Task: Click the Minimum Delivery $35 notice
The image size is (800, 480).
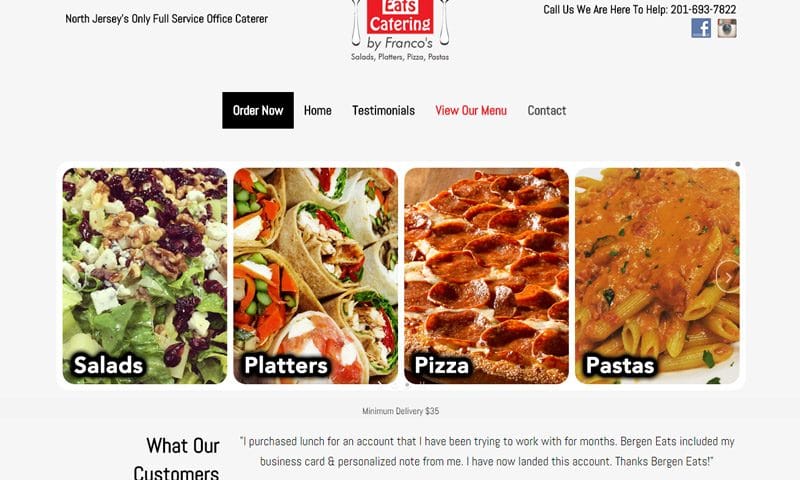Action: coord(401,411)
